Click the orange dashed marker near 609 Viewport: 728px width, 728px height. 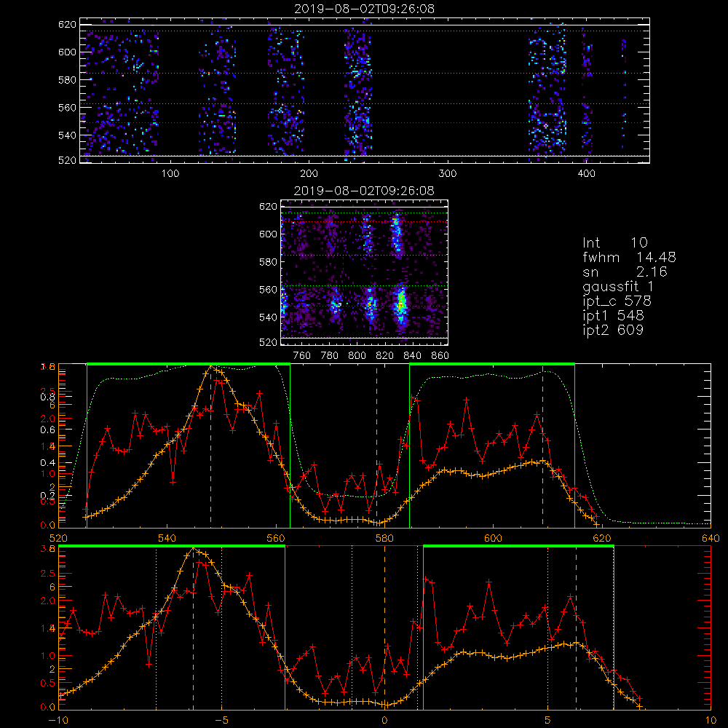tap(542, 446)
